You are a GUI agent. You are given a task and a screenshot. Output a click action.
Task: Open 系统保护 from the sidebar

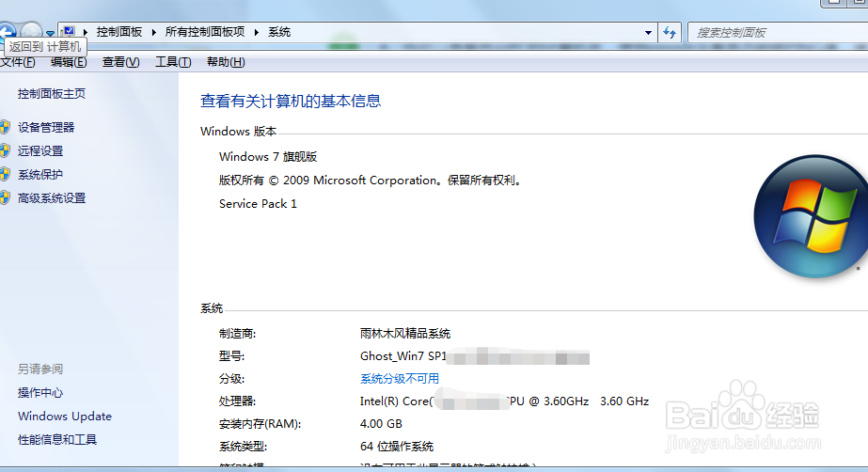40,174
